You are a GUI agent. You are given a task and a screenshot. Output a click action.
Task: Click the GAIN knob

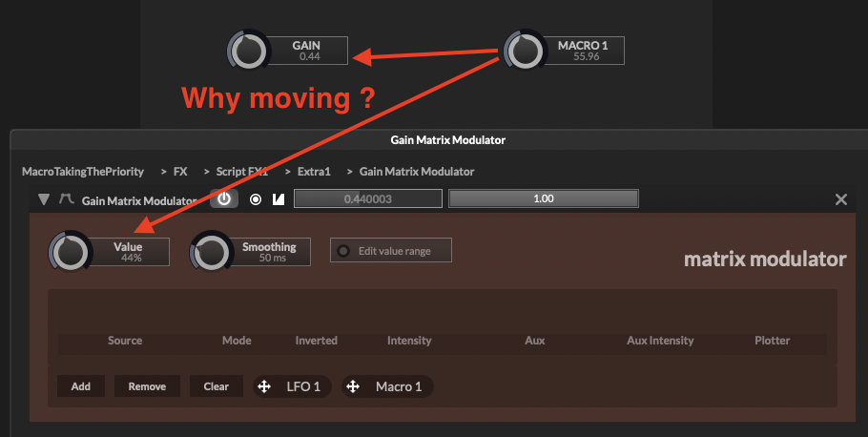click(248, 51)
